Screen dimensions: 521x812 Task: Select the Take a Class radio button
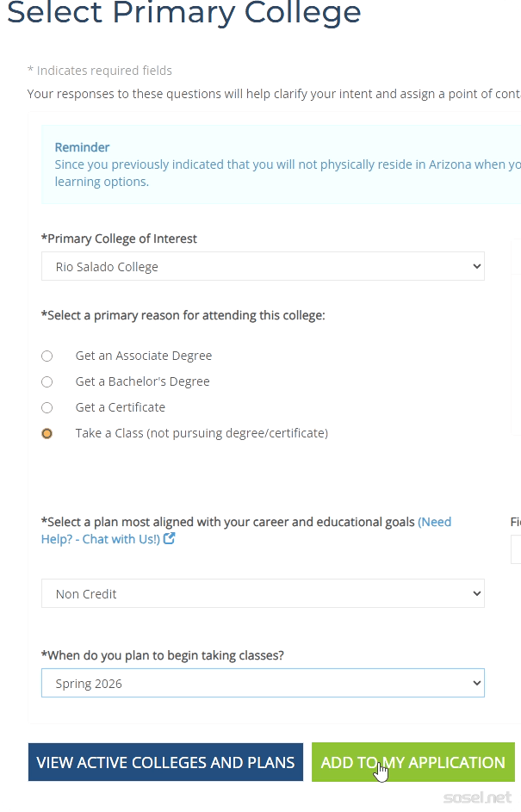(x=47, y=433)
